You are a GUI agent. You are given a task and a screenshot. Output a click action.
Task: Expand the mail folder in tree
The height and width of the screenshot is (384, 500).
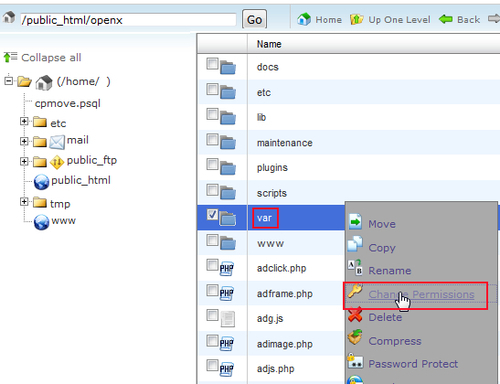(x=24, y=141)
